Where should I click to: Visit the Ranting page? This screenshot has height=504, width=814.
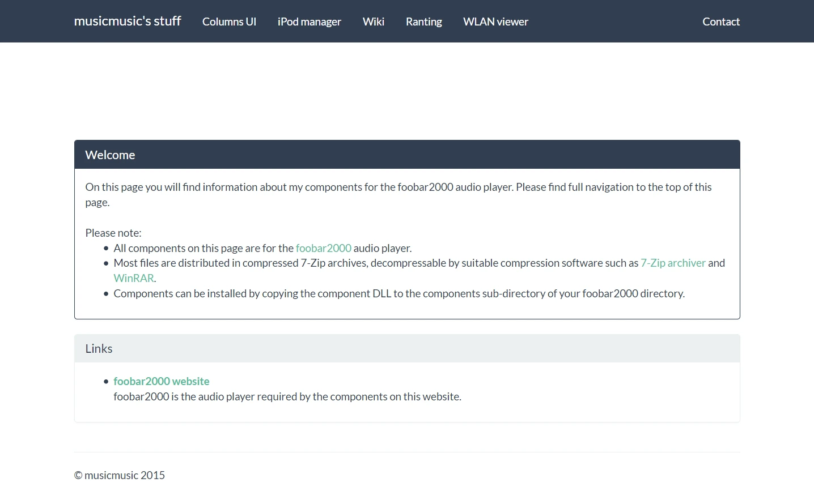click(x=423, y=22)
